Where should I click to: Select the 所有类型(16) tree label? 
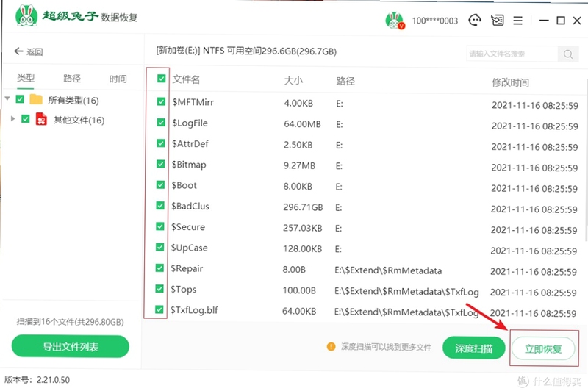click(x=73, y=101)
